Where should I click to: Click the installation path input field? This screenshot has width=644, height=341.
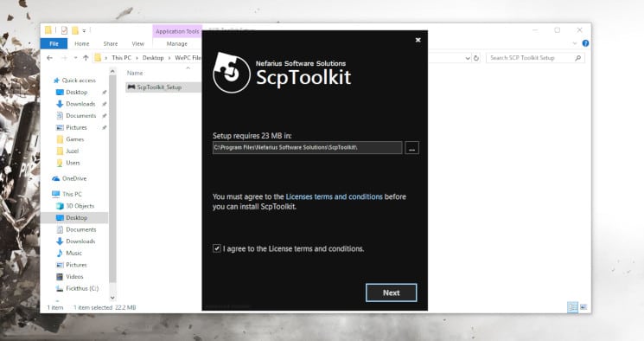point(307,148)
